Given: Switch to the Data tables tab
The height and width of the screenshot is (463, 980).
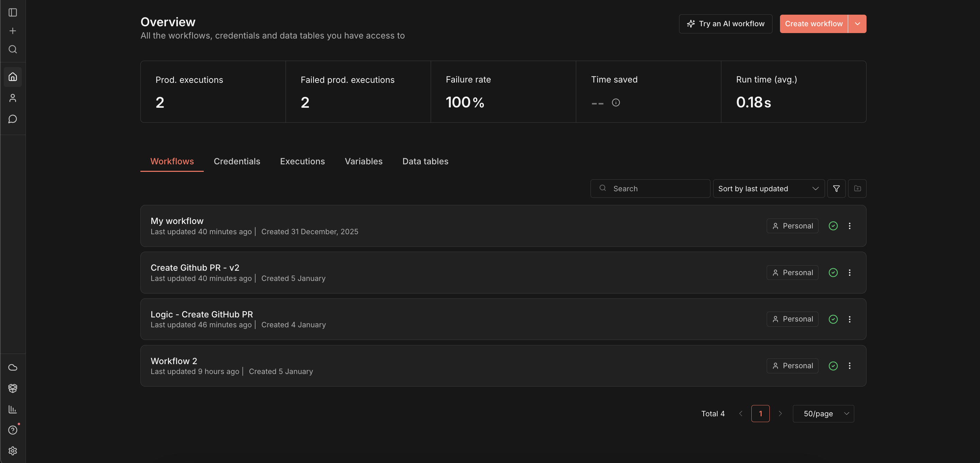Looking at the screenshot, I should (425, 161).
